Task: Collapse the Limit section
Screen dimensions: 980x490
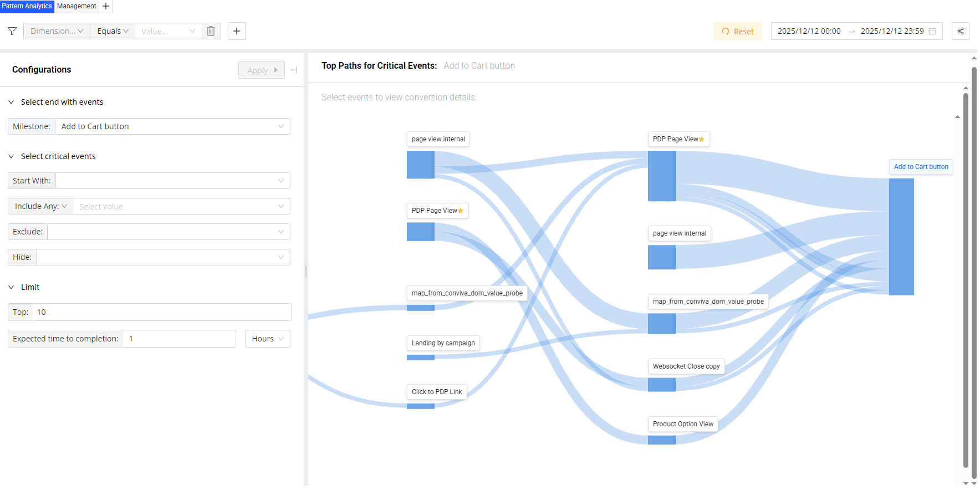Action: point(11,287)
